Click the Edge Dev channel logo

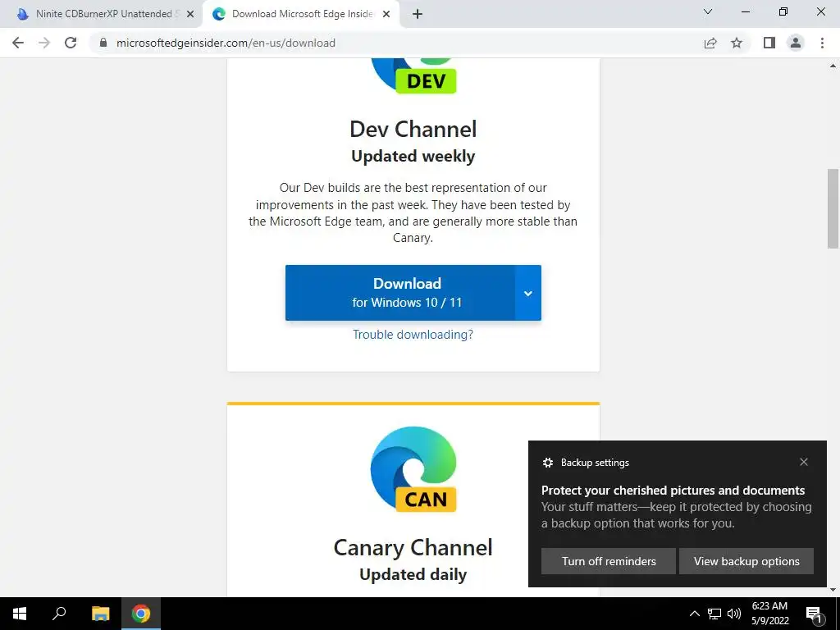(x=413, y=75)
